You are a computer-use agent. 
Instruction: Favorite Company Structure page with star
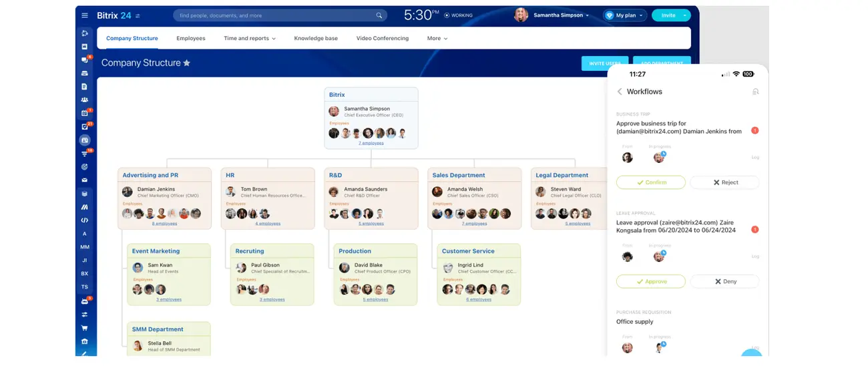tap(187, 63)
